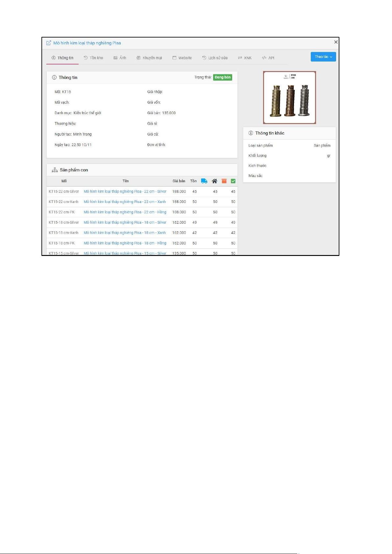The width and height of the screenshot is (392, 554).
Task: Switch to the Tồn kho tab
Action: click(93, 58)
